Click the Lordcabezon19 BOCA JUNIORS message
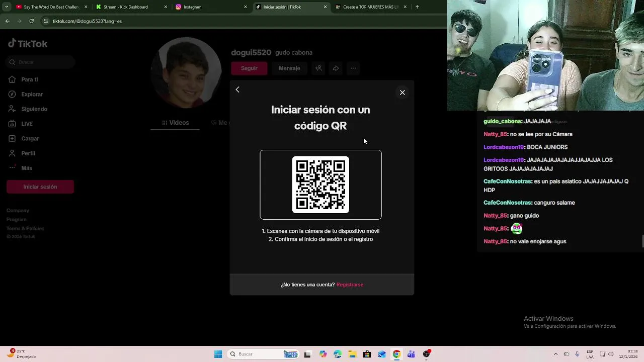Viewport: 644px width, 362px height. 526,147
